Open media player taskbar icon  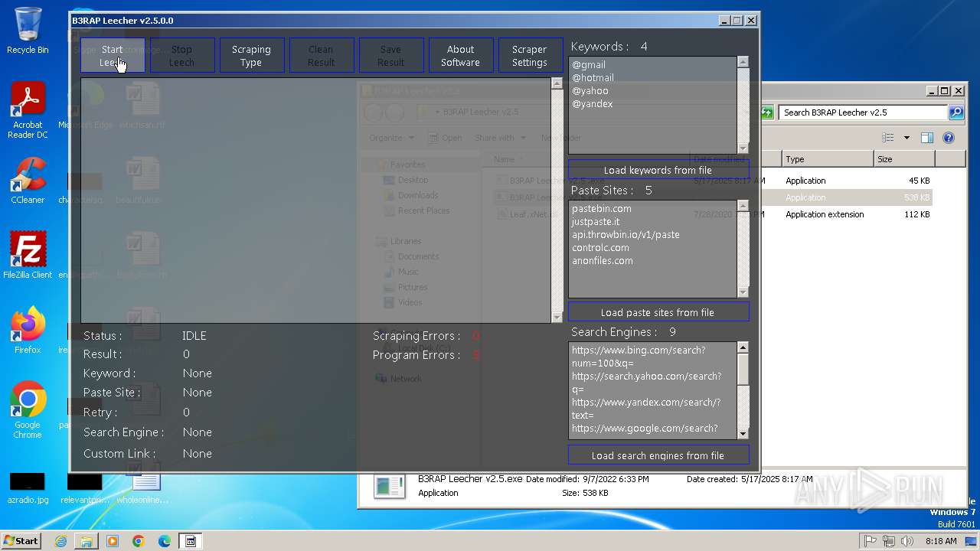(x=113, y=541)
